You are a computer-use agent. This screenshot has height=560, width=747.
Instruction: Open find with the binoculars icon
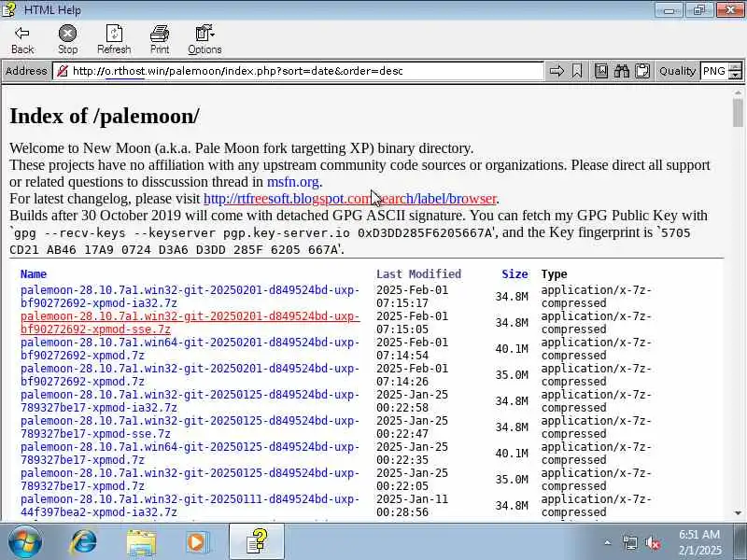coord(622,71)
